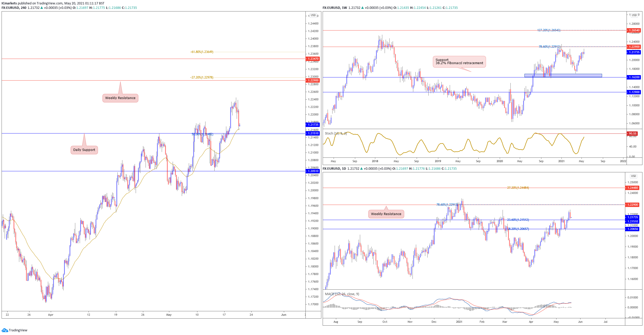Click the 27.20%(1.24484) Fibonacci label
Screen dimensions: 644x335
[518, 188]
